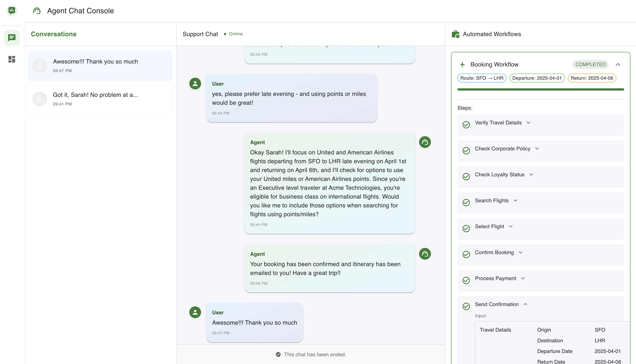Viewport: 636px width, 364px height.
Task: Click the 09:46 PM timestamp on agent message
Action: tap(259, 283)
